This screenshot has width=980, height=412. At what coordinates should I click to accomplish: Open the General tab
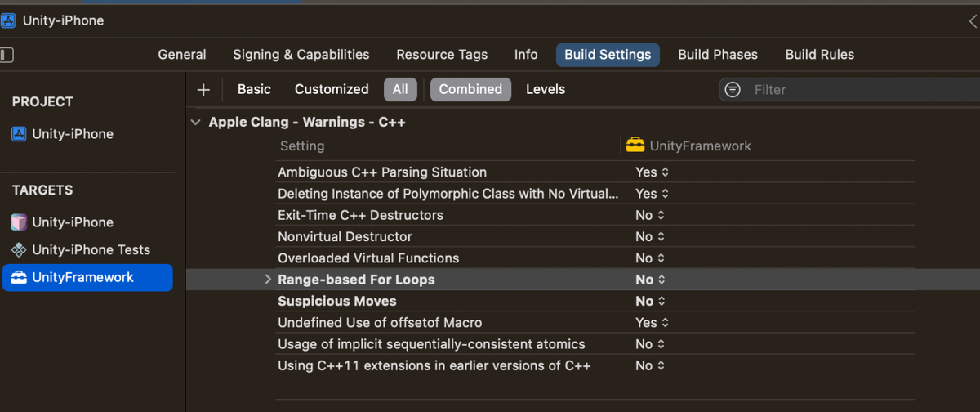coord(182,55)
